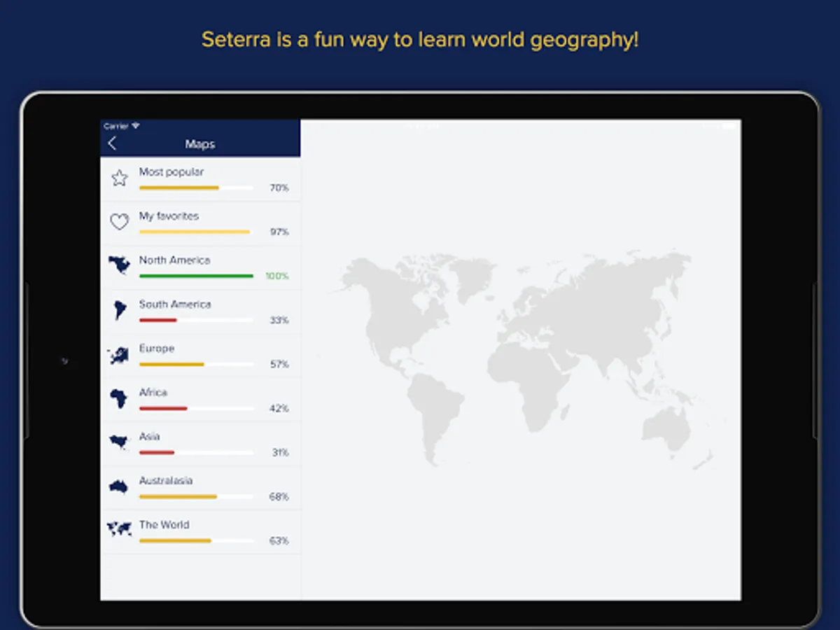Click the South America red progress bar

196,320
